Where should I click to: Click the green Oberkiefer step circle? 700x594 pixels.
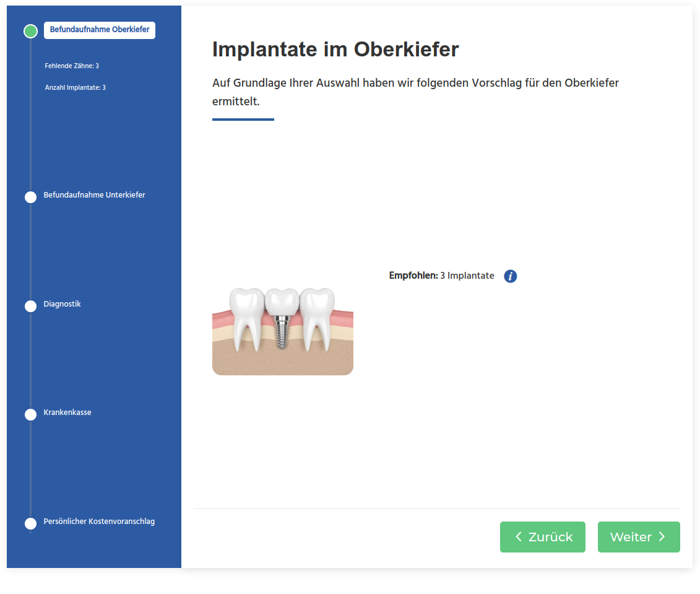(30, 31)
